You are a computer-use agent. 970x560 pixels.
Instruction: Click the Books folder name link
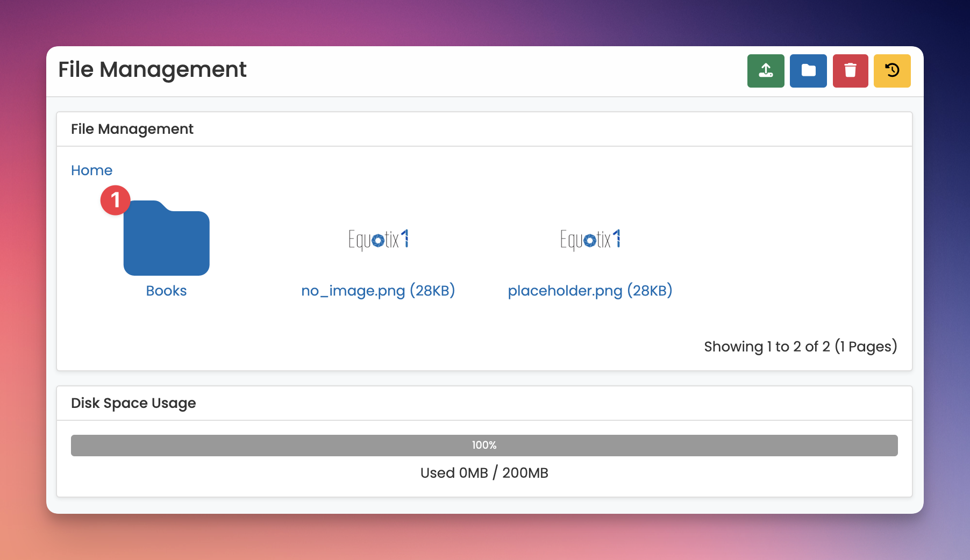coord(166,291)
